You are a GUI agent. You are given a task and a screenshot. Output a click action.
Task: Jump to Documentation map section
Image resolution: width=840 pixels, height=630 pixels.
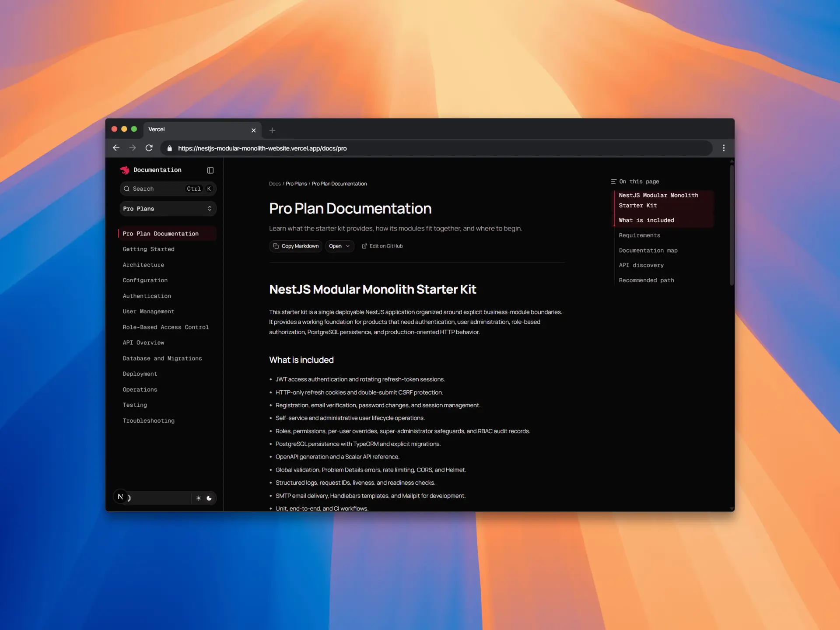tap(648, 251)
